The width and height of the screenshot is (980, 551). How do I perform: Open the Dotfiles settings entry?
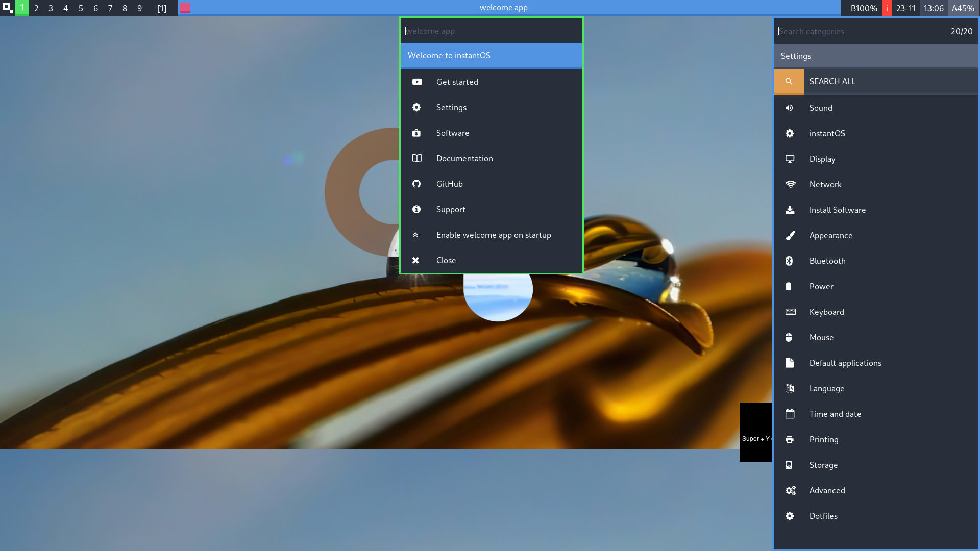(875, 516)
